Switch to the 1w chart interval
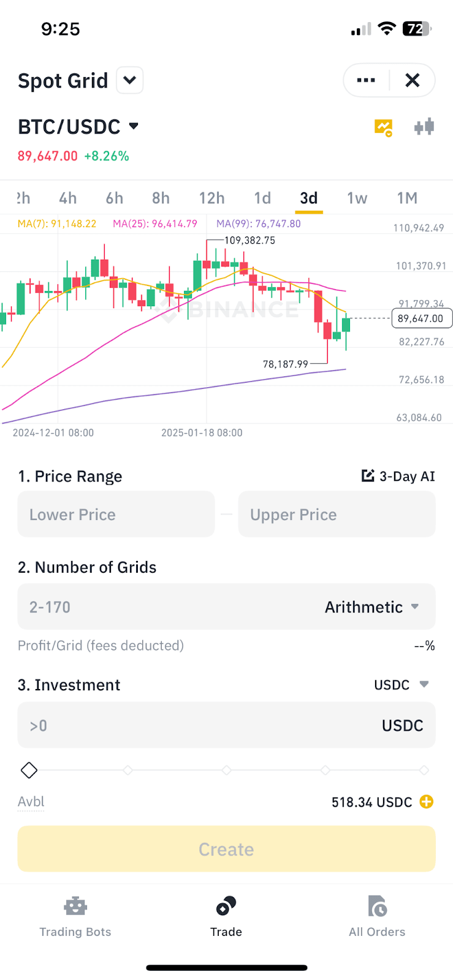This screenshot has width=453, height=980. click(x=357, y=198)
